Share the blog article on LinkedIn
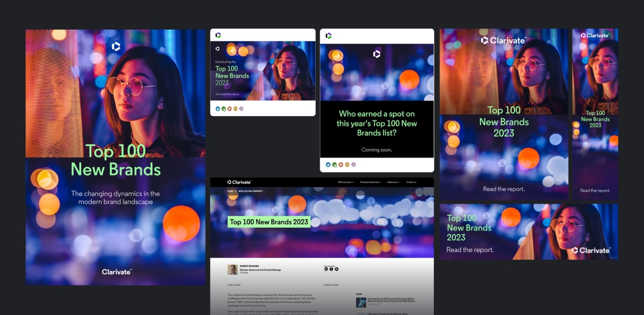 tap(326, 269)
